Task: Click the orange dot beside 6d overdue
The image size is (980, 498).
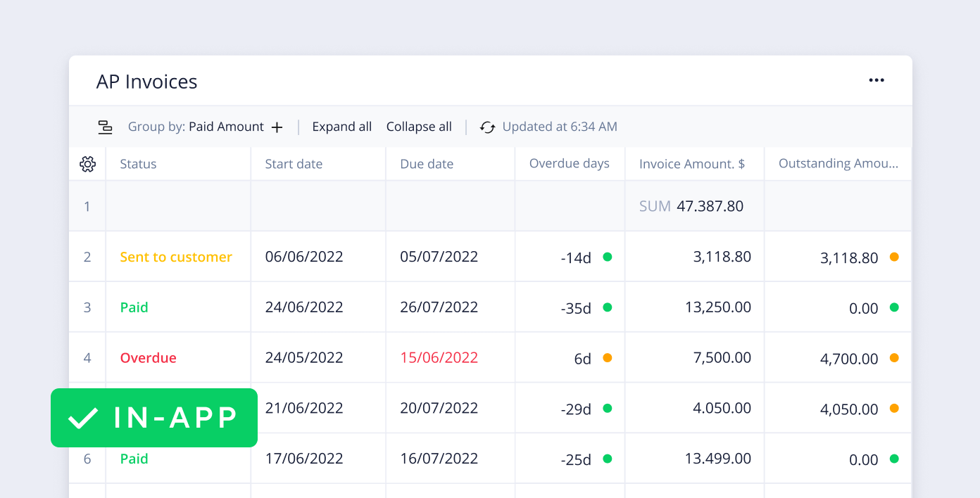Action: [x=607, y=358]
